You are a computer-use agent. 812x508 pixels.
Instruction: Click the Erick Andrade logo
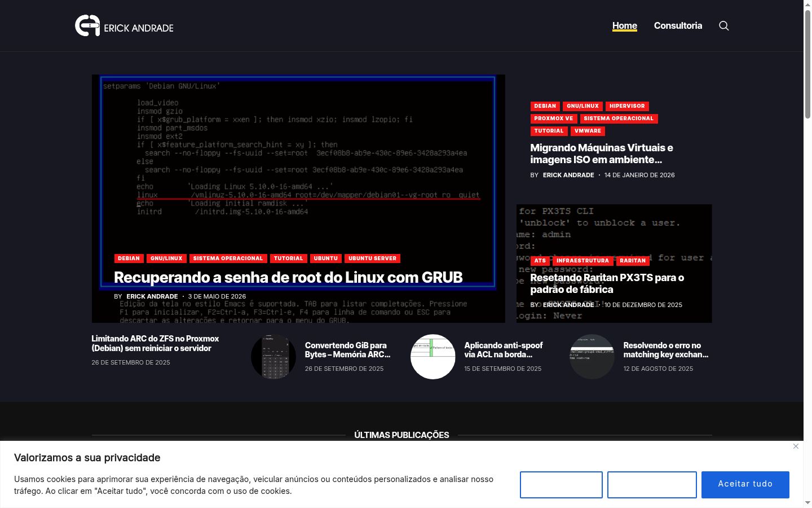pyautogui.click(x=124, y=26)
